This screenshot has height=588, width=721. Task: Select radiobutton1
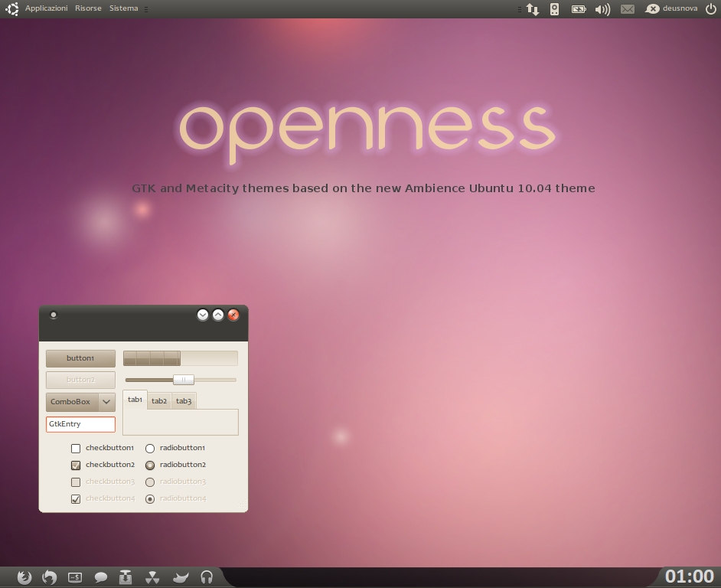coord(150,449)
